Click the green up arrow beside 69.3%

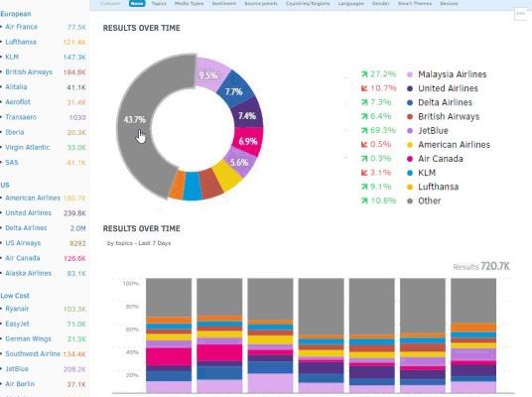[364, 130]
